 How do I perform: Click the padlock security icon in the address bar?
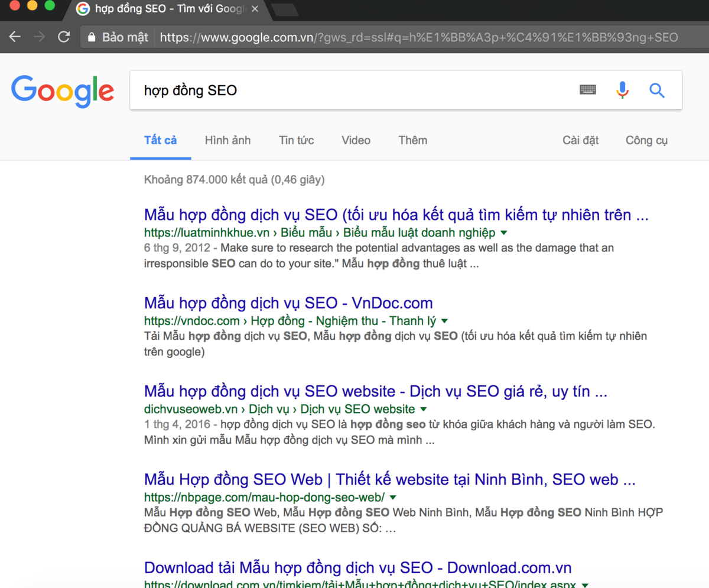tap(91, 37)
